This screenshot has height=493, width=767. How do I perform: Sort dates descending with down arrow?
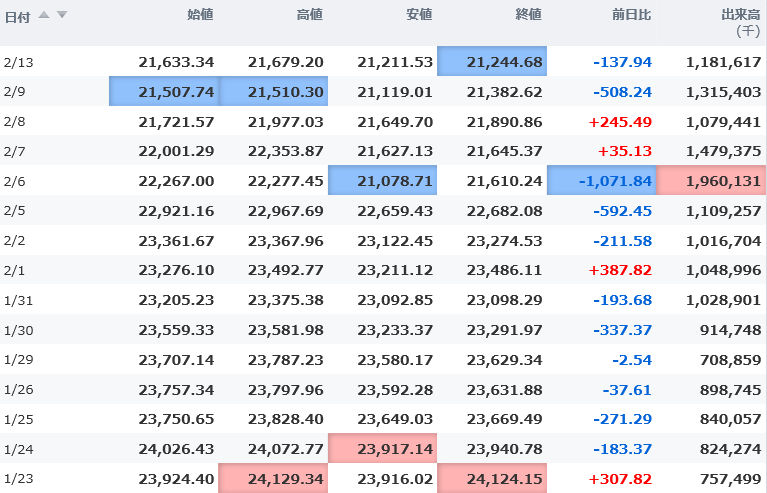[62, 15]
